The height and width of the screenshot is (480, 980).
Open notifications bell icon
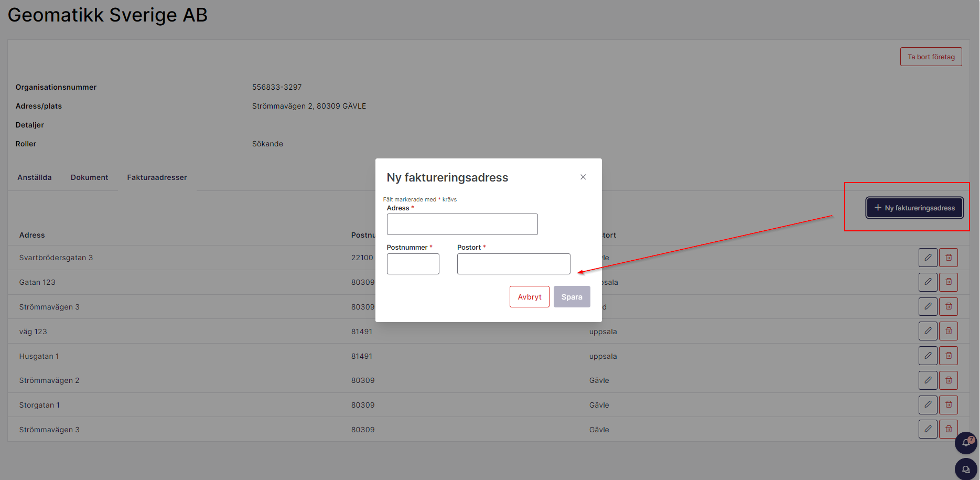[x=965, y=443]
